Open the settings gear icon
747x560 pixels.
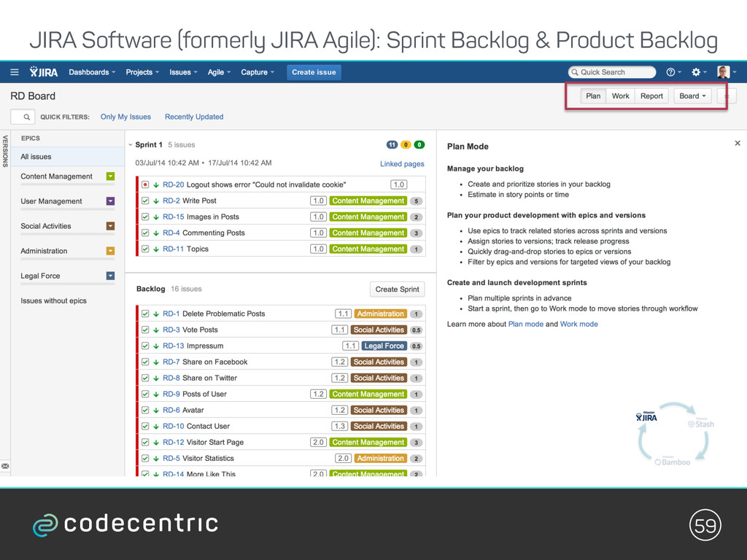click(x=696, y=72)
